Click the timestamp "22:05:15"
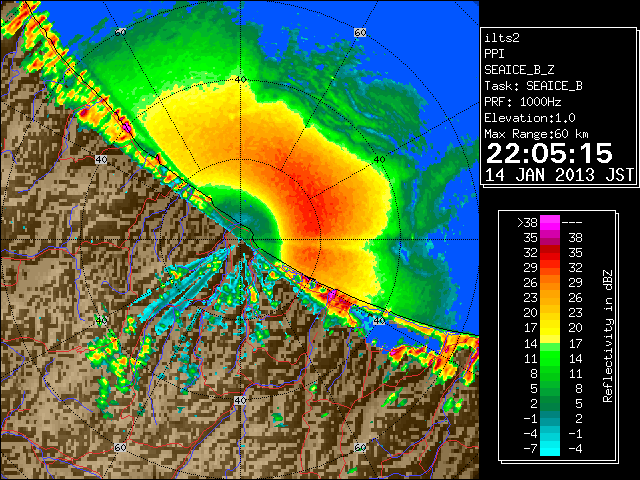 click(x=549, y=153)
